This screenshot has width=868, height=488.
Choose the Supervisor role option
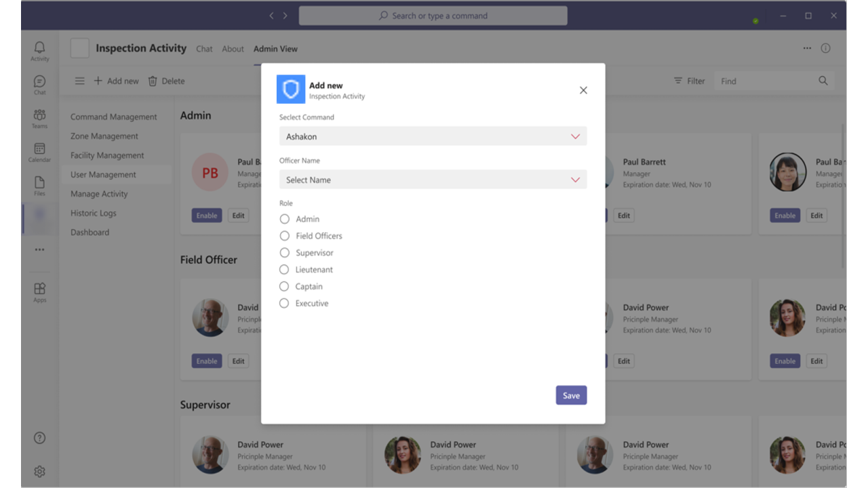pos(285,253)
